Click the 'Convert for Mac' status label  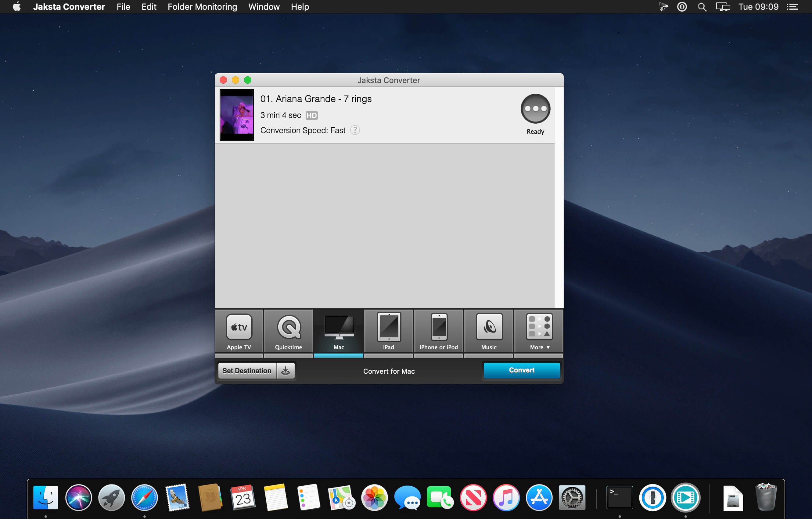click(389, 371)
